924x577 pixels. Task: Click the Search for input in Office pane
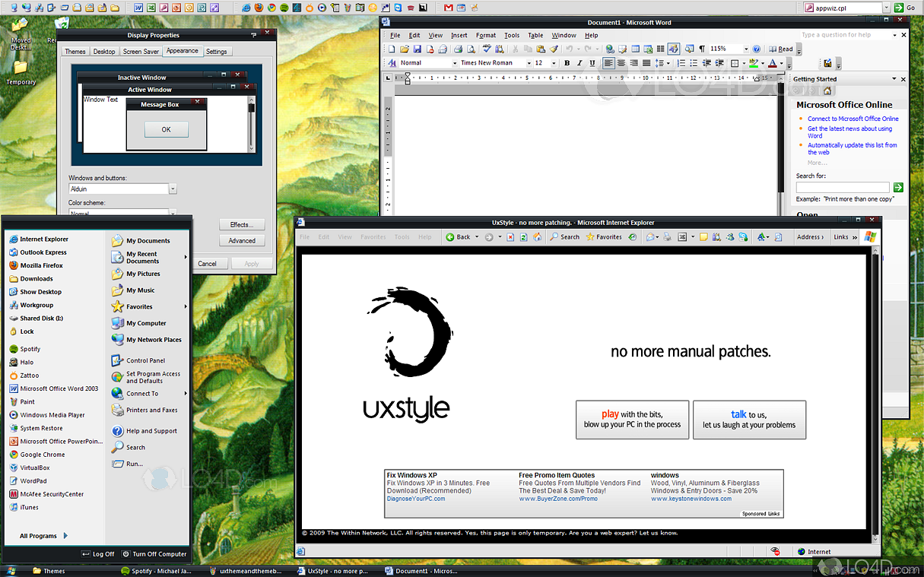click(843, 187)
